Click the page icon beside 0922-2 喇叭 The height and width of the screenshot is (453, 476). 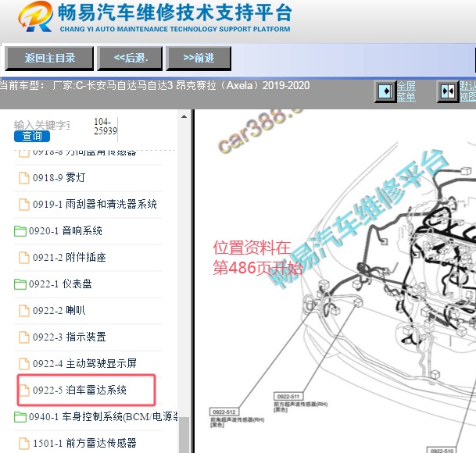coord(24,311)
